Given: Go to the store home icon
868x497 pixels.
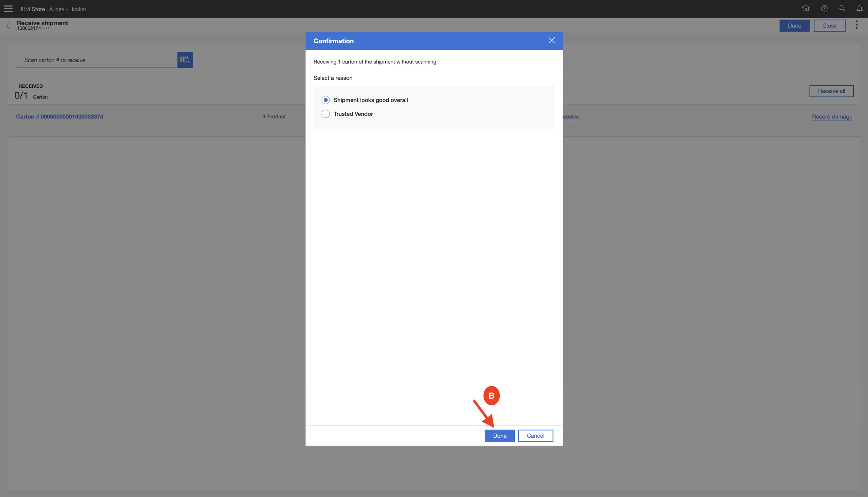Looking at the screenshot, I should 806,8.
